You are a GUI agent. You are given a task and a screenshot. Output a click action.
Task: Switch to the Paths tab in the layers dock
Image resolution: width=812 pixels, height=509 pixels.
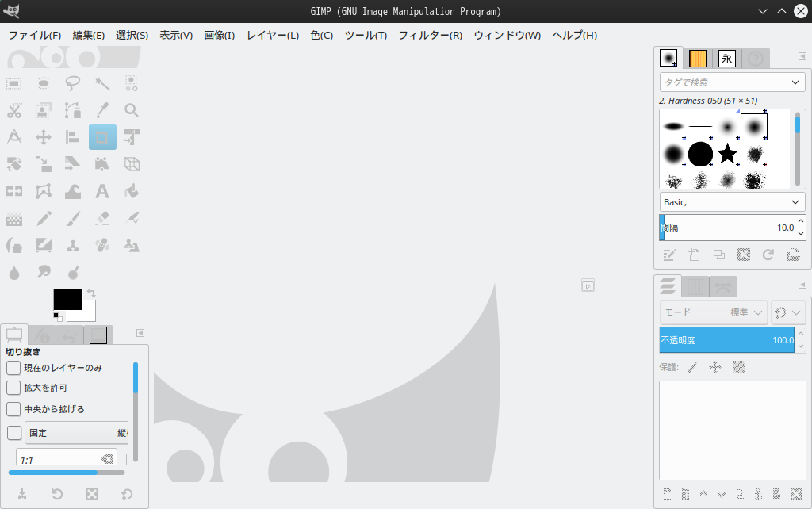click(x=723, y=286)
